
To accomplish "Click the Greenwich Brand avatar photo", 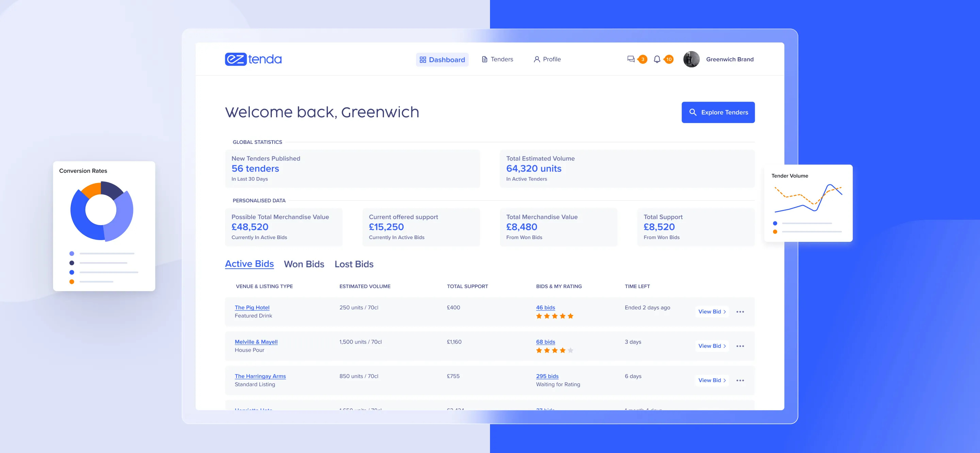I will (691, 59).
